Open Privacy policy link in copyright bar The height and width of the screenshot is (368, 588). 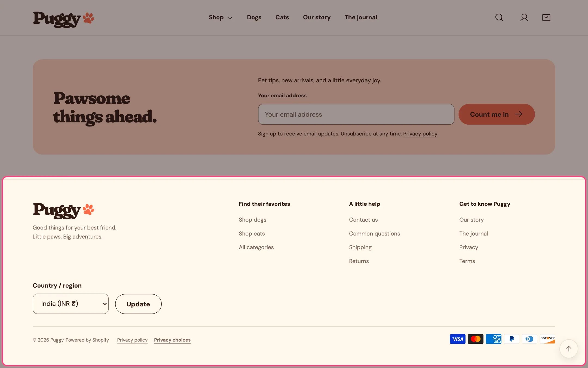(x=132, y=340)
